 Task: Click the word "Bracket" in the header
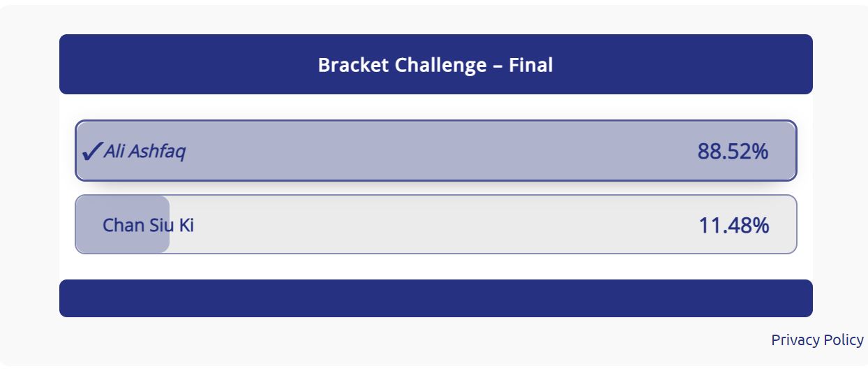(x=354, y=65)
